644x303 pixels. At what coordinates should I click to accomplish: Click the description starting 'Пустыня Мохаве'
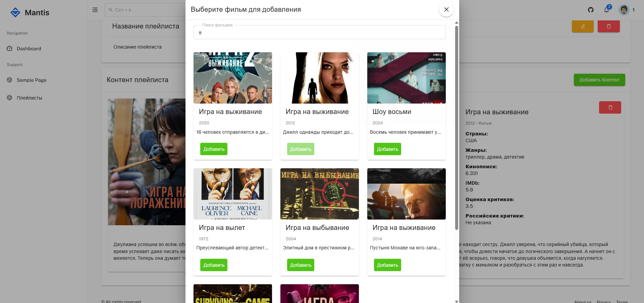405,248
